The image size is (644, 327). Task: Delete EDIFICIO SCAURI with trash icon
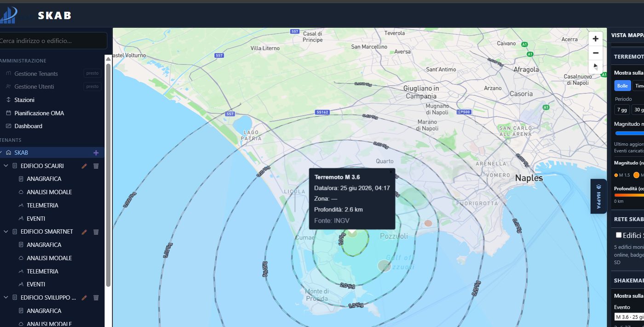(96, 166)
